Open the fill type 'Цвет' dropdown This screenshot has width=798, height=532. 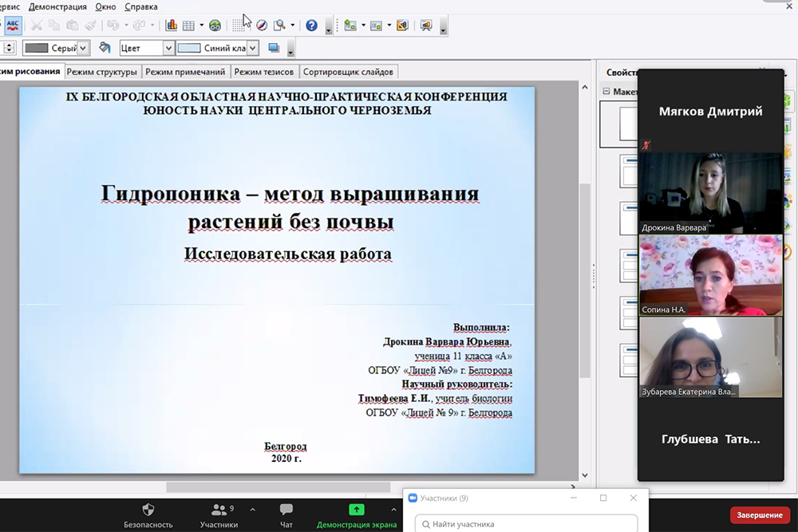pos(168,48)
